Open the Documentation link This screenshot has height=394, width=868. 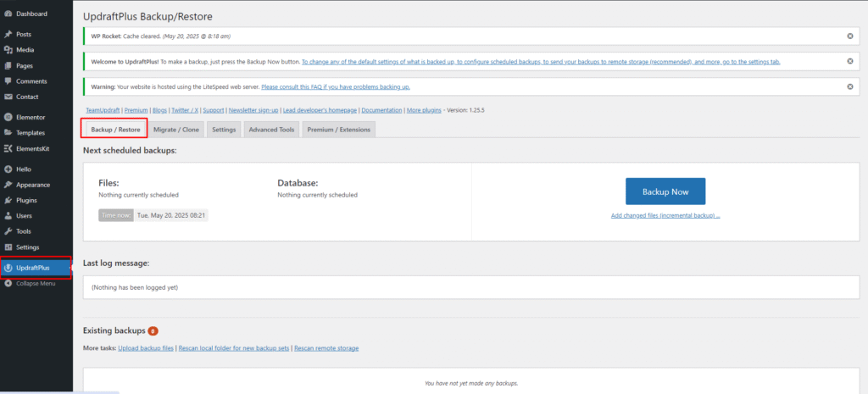pyautogui.click(x=382, y=111)
